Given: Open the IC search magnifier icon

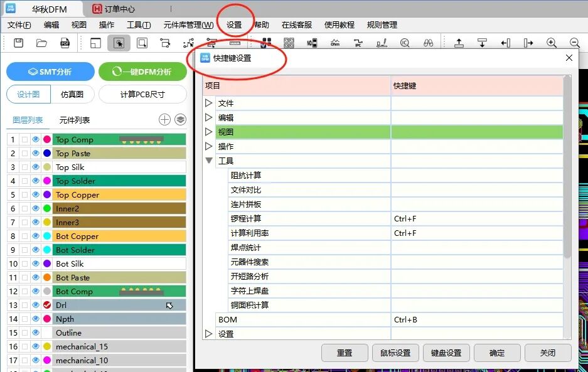Looking at the screenshot, I should pos(405,43).
